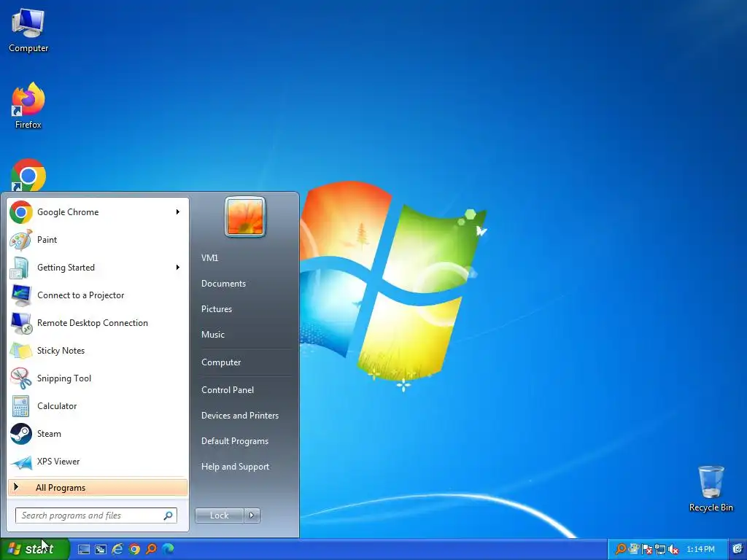This screenshot has width=747, height=560.
Task: Open Music library
Action: (212, 334)
